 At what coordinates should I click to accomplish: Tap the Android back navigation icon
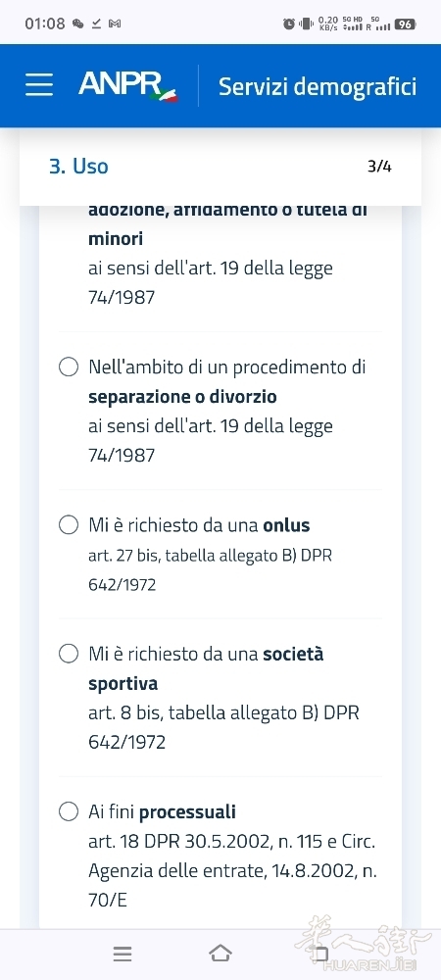320,954
